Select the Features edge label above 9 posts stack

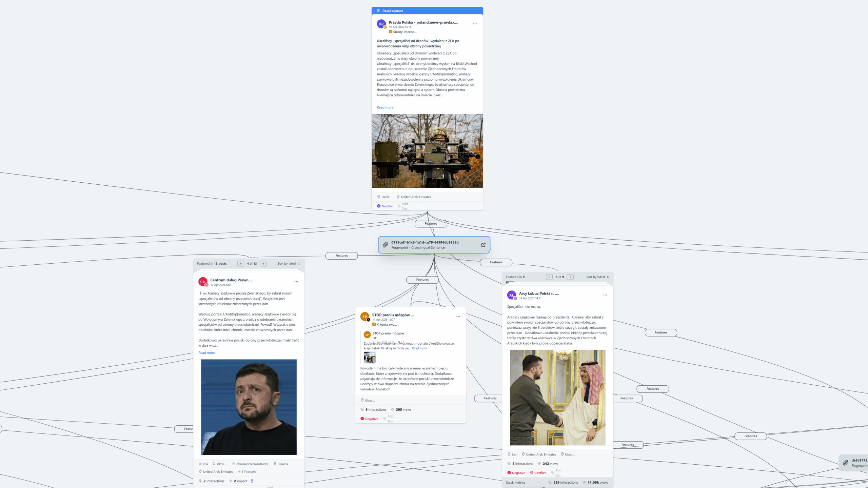point(496,262)
